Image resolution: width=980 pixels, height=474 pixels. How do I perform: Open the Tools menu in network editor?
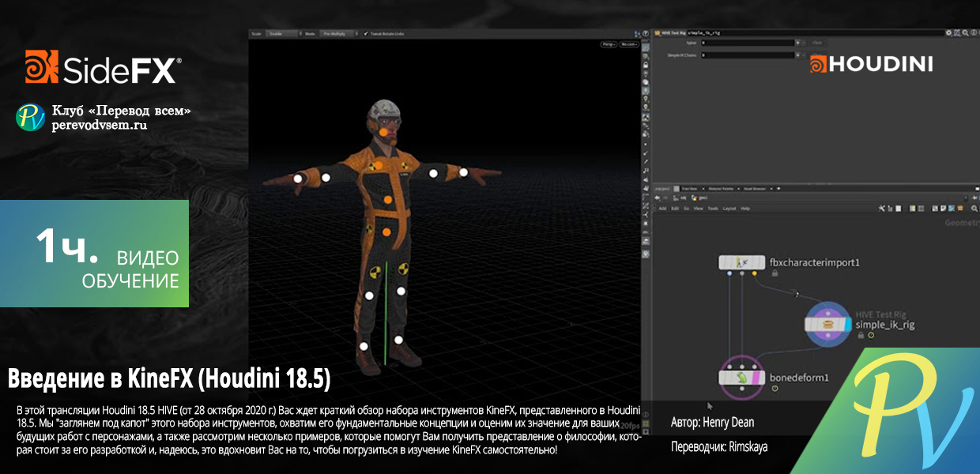[x=713, y=209]
